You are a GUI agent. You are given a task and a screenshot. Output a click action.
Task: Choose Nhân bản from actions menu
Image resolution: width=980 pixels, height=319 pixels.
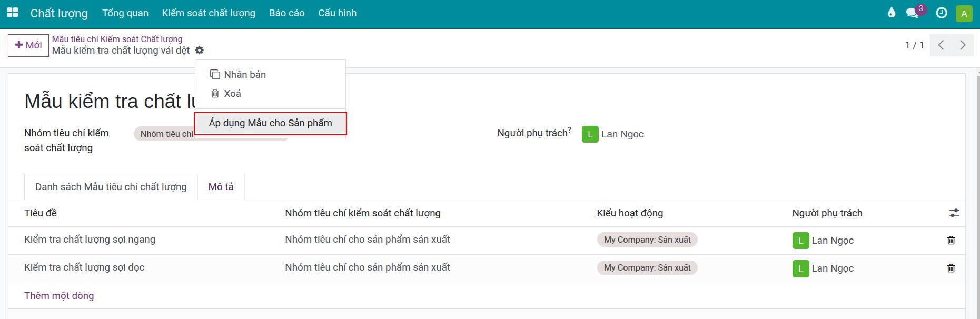click(270, 75)
